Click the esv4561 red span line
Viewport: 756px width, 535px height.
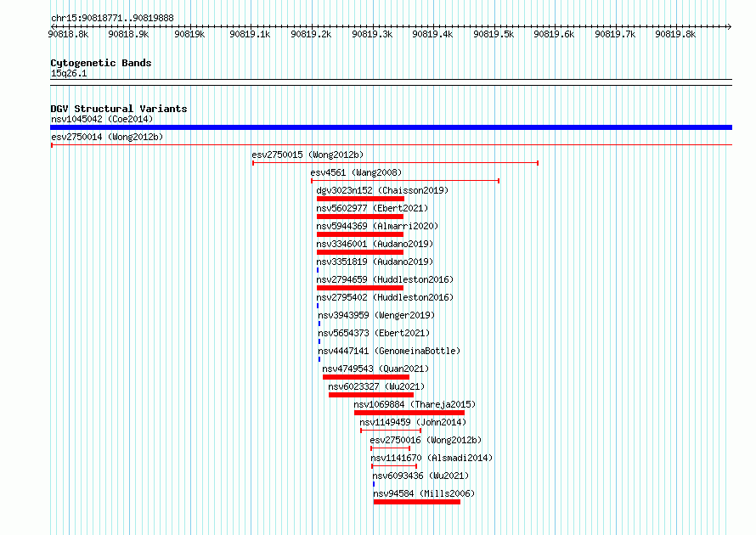coord(405,181)
